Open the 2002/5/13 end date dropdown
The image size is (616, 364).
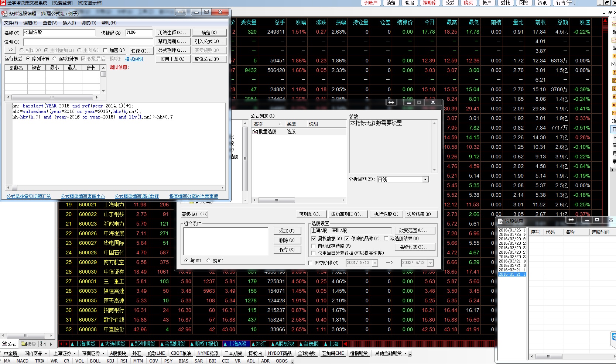(430, 263)
